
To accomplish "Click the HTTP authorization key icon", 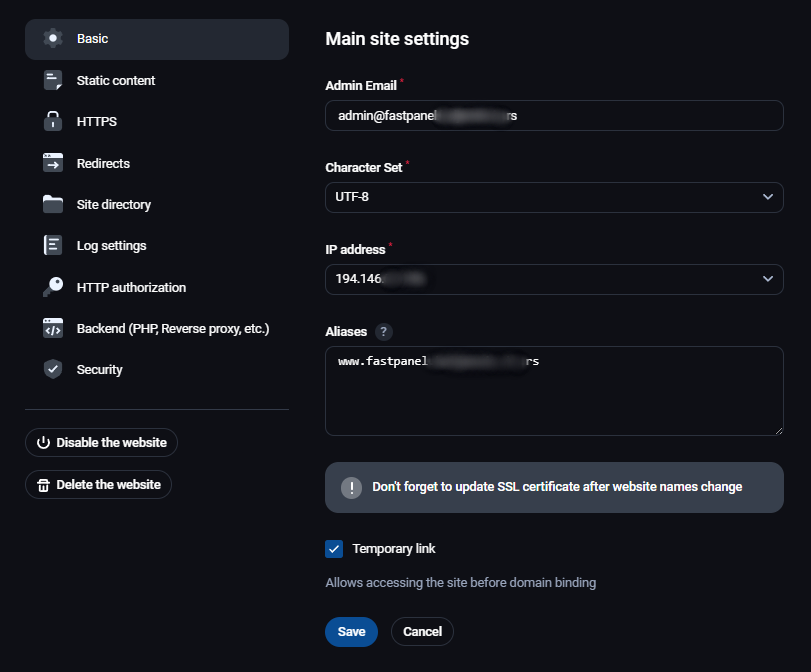I will [x=53, y=287].
